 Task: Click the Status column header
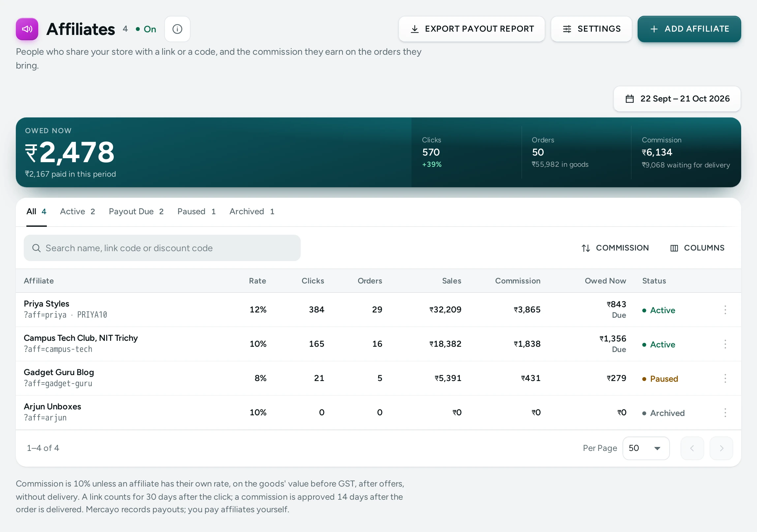click(x=654, y=281)
